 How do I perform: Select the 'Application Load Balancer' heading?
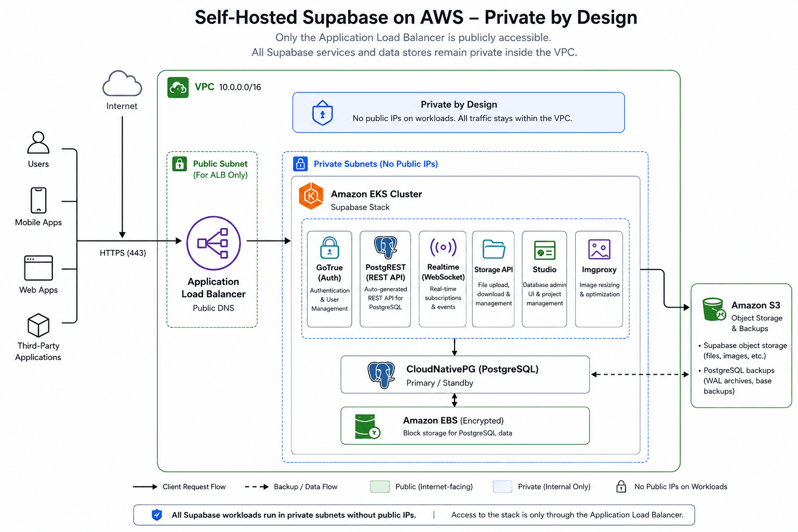pyautogui.click(x=214, y=288)
